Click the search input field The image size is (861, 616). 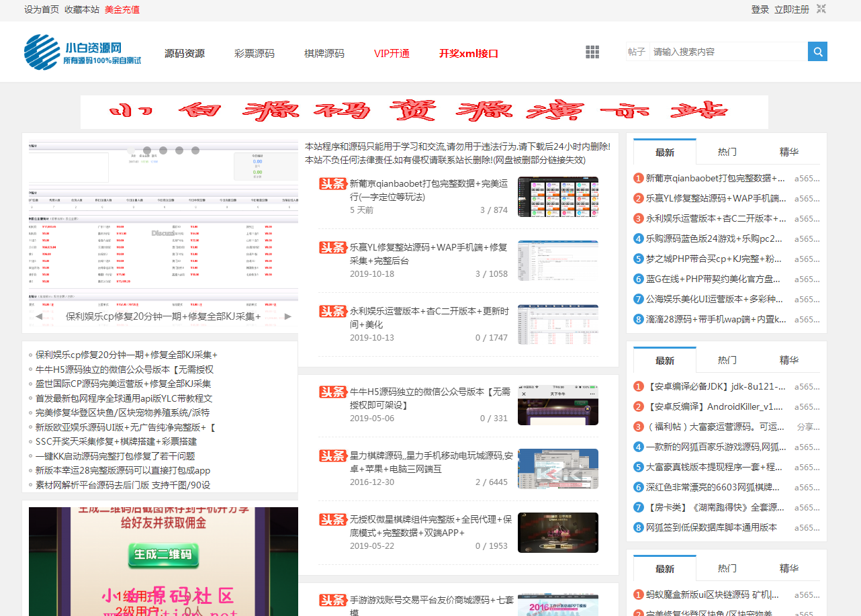click(727, 52)
